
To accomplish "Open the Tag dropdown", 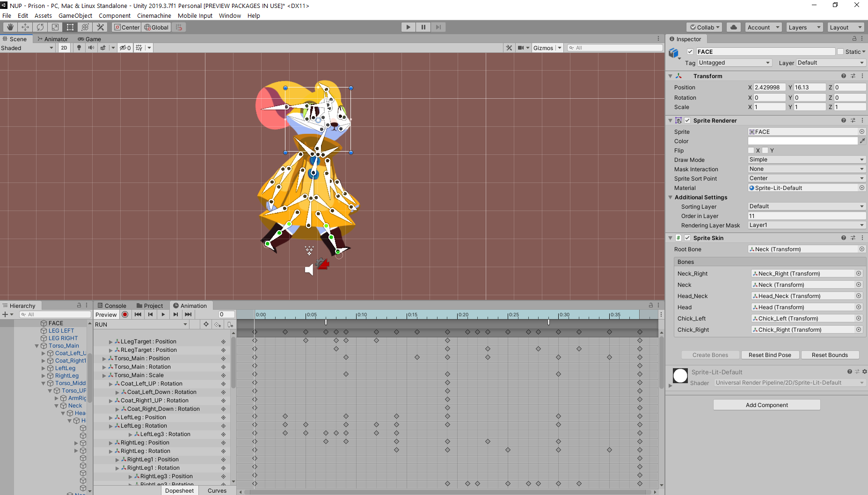I will pyautogui.click(x=734, y=63).
